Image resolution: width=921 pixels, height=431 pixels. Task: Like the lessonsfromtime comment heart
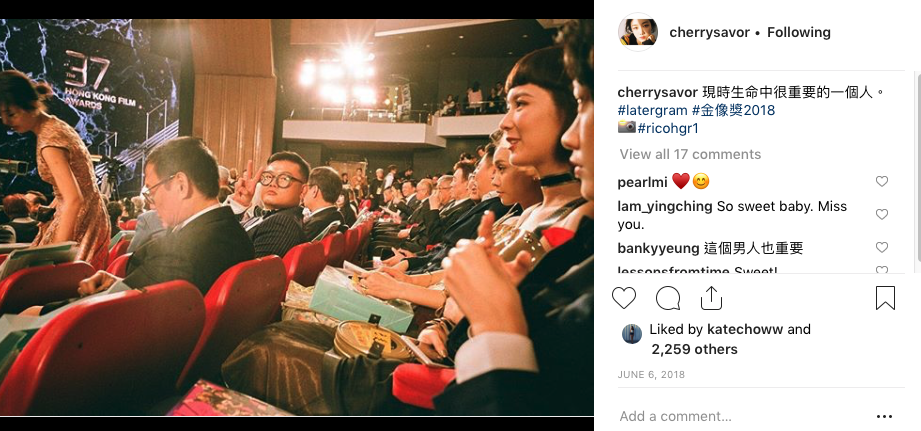click(882, 270)
